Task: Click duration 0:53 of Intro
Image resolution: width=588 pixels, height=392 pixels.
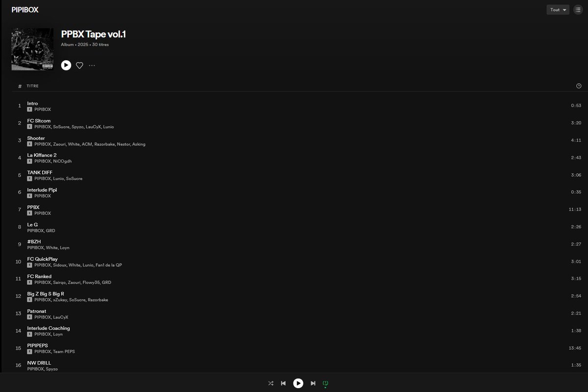Action: coord(576,106)
